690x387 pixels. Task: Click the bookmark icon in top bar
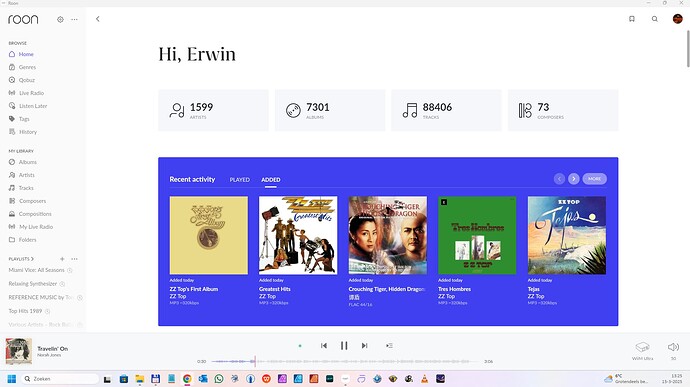(632, 19)
